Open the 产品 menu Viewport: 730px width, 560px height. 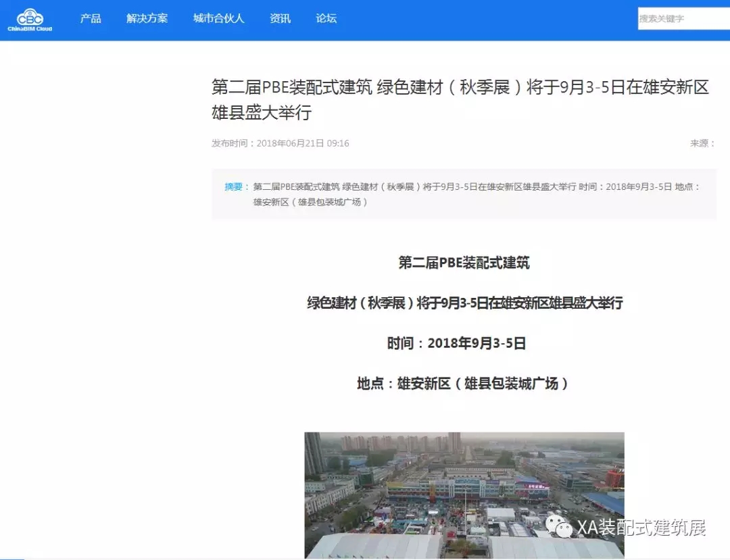pyautogui.click(x=91, y=19)
